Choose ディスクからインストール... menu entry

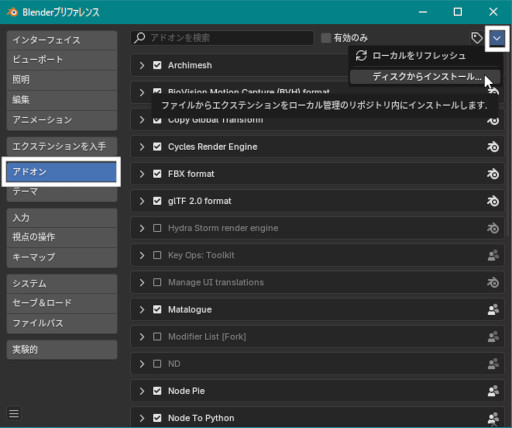(x=425, y=77)
